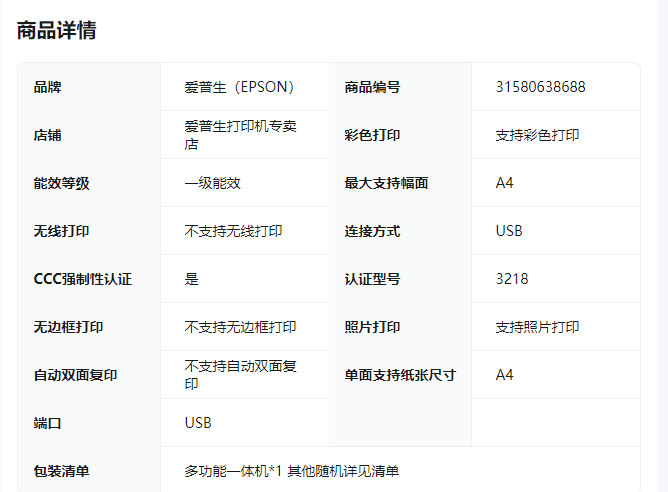Click value 不支持无线打印
This screenshot has width=668, height=492.
[233, 231]
